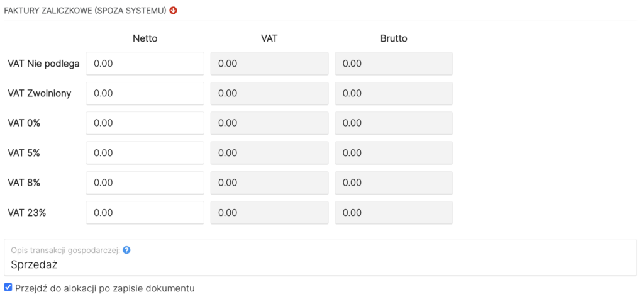Screen dimensions: 644x299
Task: Click the blue help icon near Opis transakcji
Action: 126,250
